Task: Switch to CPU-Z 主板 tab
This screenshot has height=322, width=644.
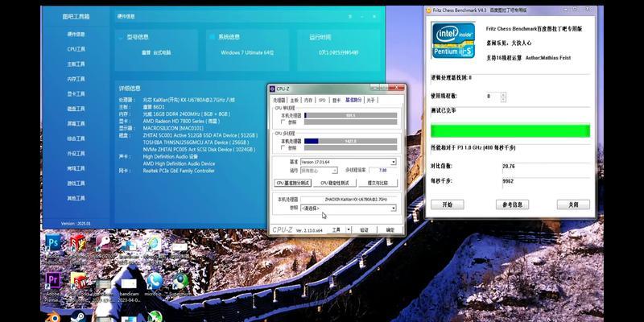Action: point(294,100)
